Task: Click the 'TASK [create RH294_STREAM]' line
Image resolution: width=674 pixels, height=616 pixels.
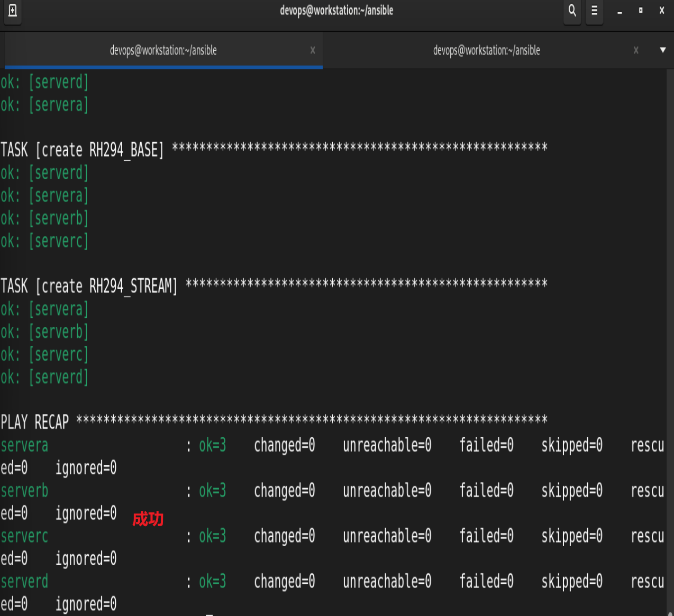Action: [x=274, y=286]
